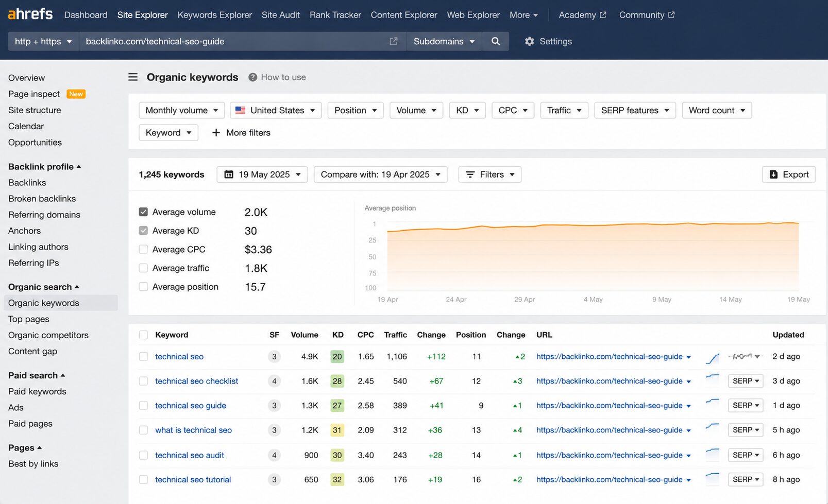Click SF badge for technical seo checklist
The height and width of the screenshot is (504, 828).
(x=274, y=381)
